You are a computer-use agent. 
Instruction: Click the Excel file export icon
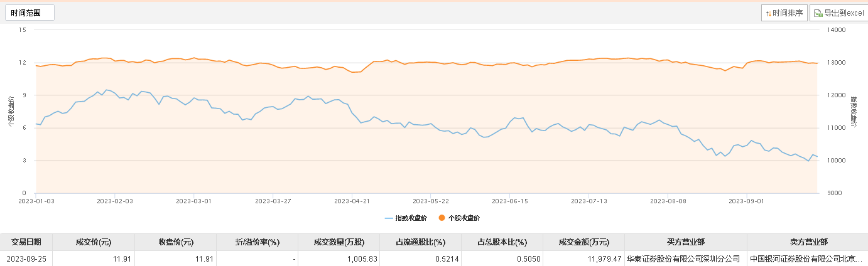[x=818, y=13]
